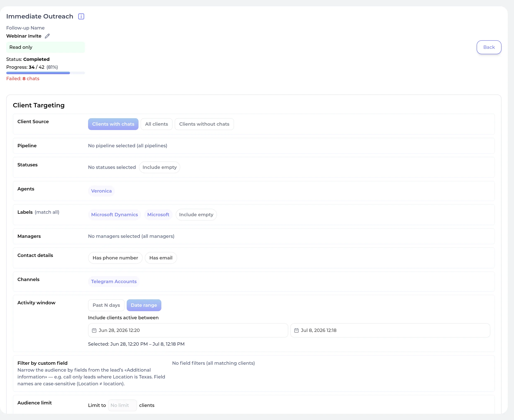This screenshot has height=420, width=514.
Task: Click the progress bar
Action: 45,73
